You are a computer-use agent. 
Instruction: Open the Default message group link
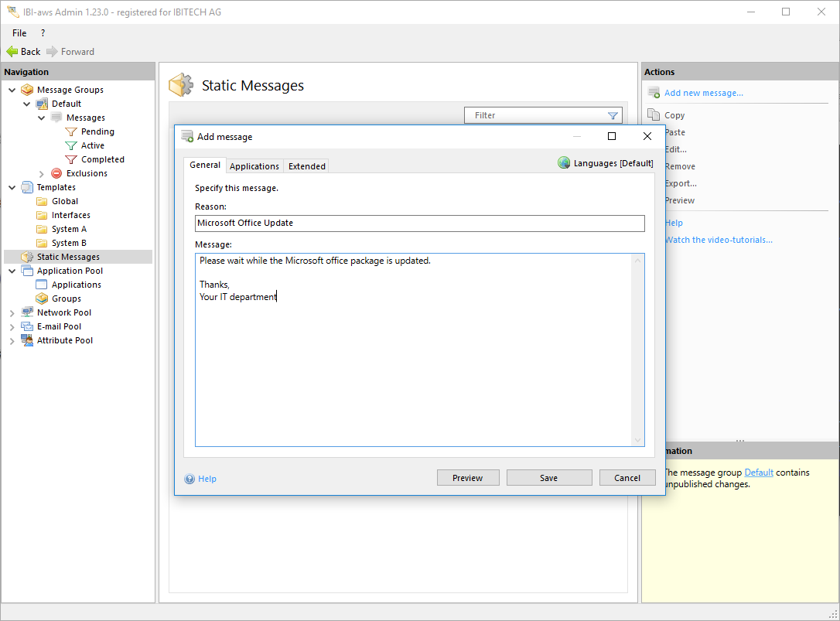tap(758, 473)
